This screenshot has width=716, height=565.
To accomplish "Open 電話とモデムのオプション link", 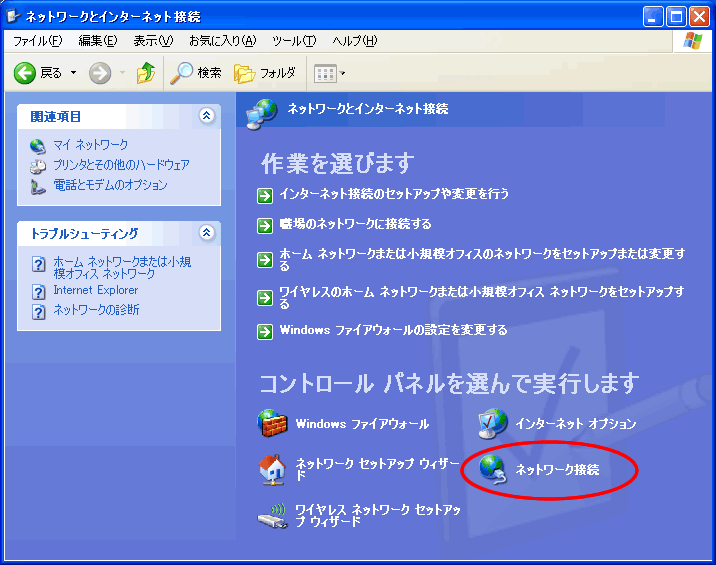I will [110, 185].
